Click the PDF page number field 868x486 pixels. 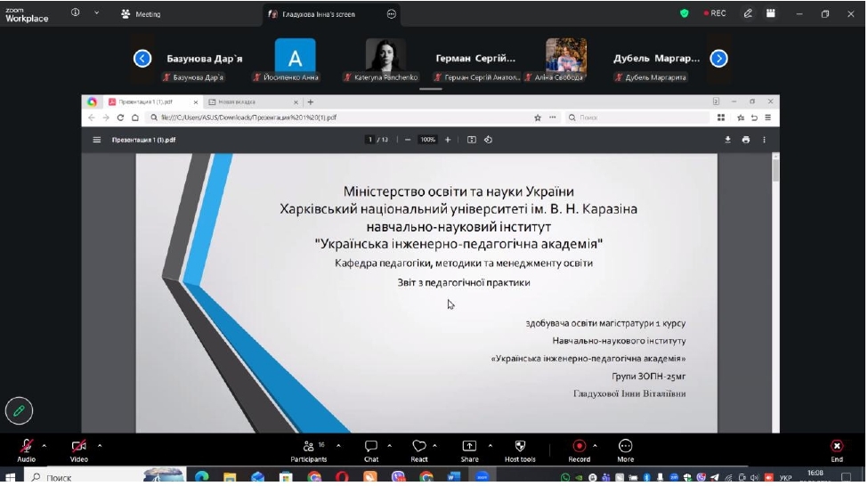pyautogui.click(x=370, y=140)
